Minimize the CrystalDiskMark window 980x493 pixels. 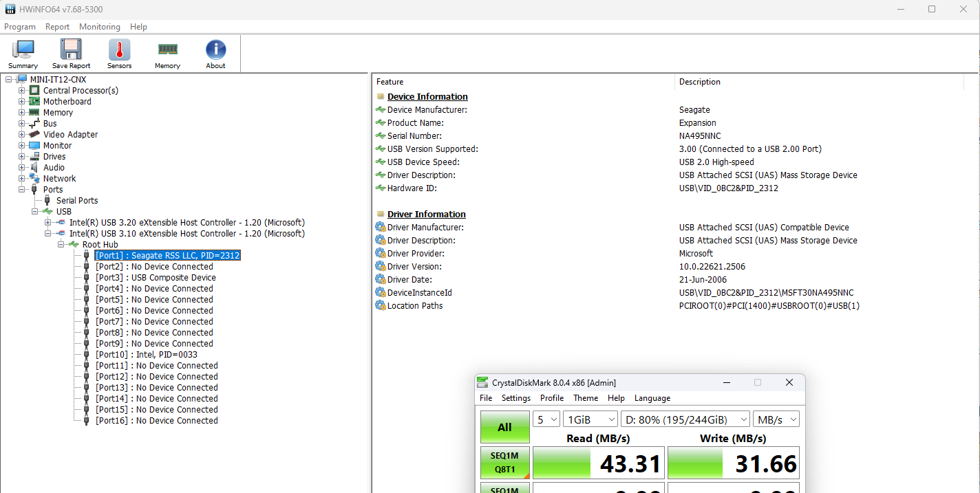pyautogui.click(x=726, y=382)
